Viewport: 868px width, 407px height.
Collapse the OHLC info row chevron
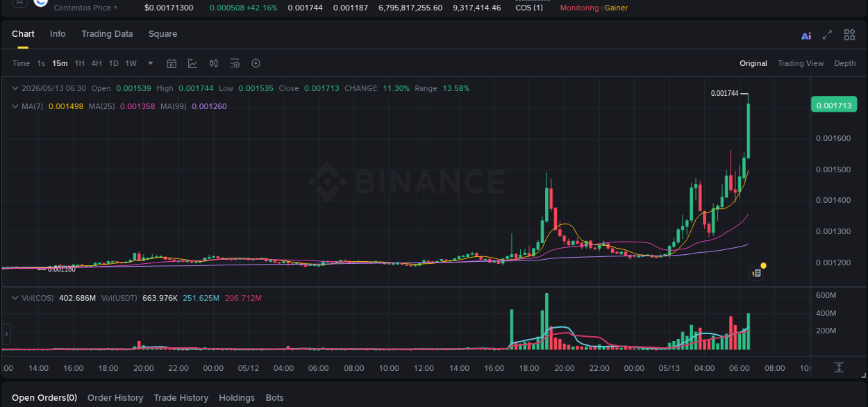point(15,88)
